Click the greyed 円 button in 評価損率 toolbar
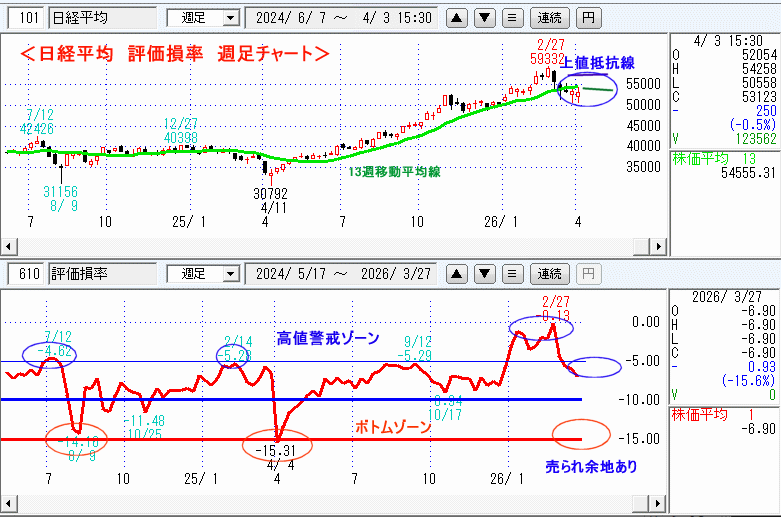The height and width of the screenshot is (517, 781). (x=588, y=274)
